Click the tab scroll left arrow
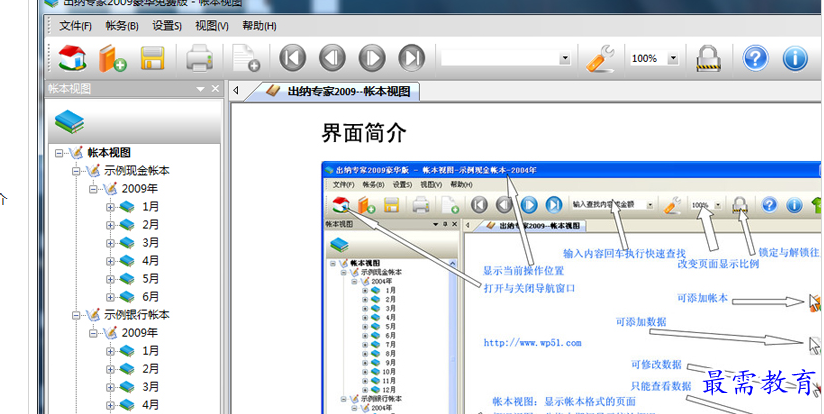Image resolution: width=824 pixels, height=414 pixels. pos(236,90)
